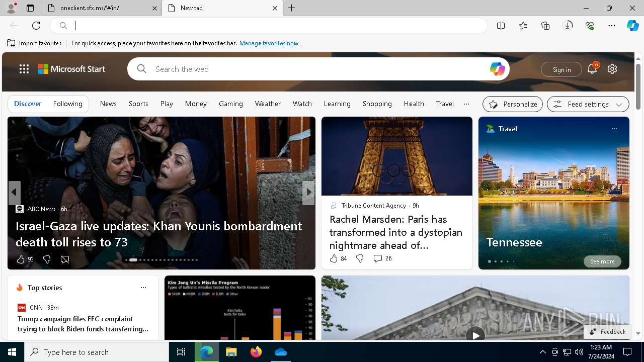Open the News category
The image size is (644, 362).
(x=108, y=104)
